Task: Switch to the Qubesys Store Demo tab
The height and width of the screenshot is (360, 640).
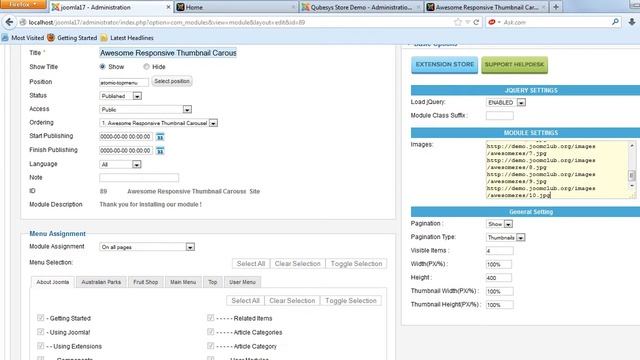Action: pyautogui.click(x=361, y=7)
